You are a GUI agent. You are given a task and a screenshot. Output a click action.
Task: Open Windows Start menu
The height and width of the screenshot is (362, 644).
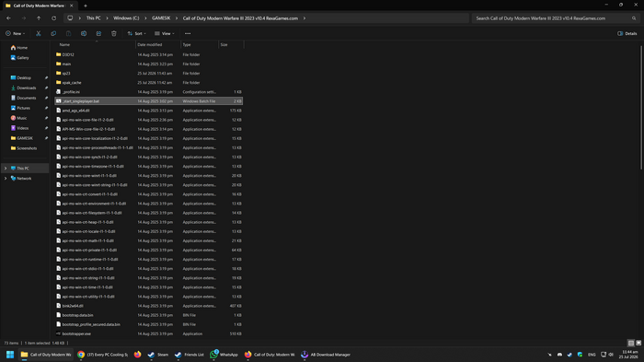[10, 355]
